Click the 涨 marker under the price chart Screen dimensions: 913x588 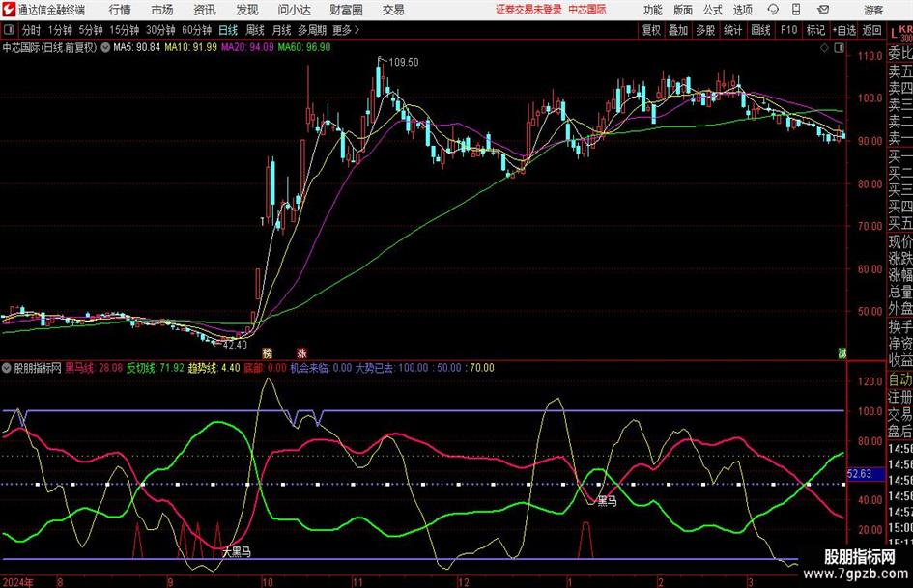tap(301, 352)
